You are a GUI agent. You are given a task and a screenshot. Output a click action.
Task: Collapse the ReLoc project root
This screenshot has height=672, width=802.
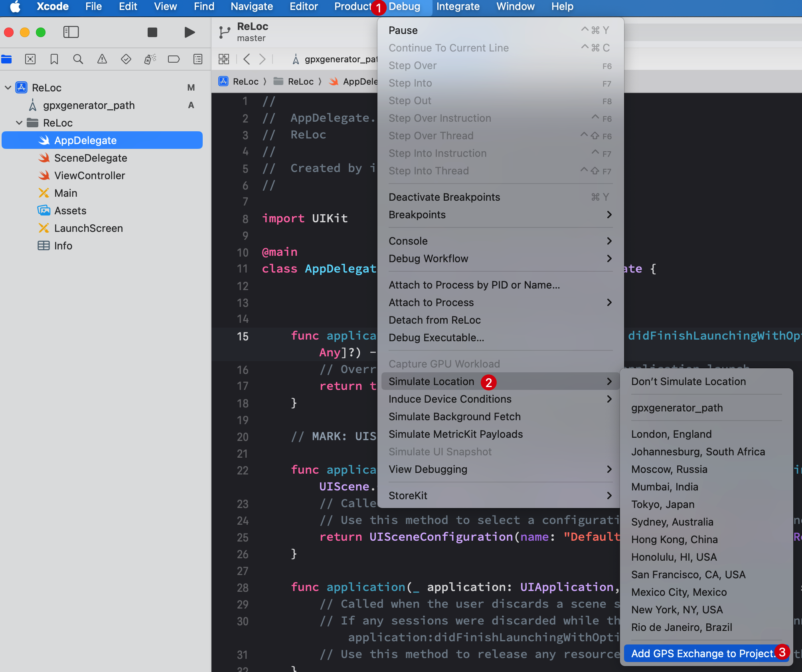pyautogui.click(x=8, y=87)
